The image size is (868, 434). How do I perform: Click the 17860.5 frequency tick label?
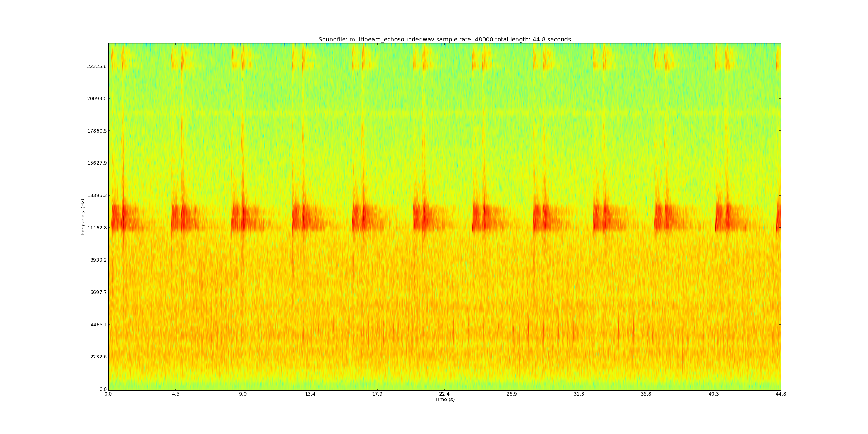pos(97,131)
